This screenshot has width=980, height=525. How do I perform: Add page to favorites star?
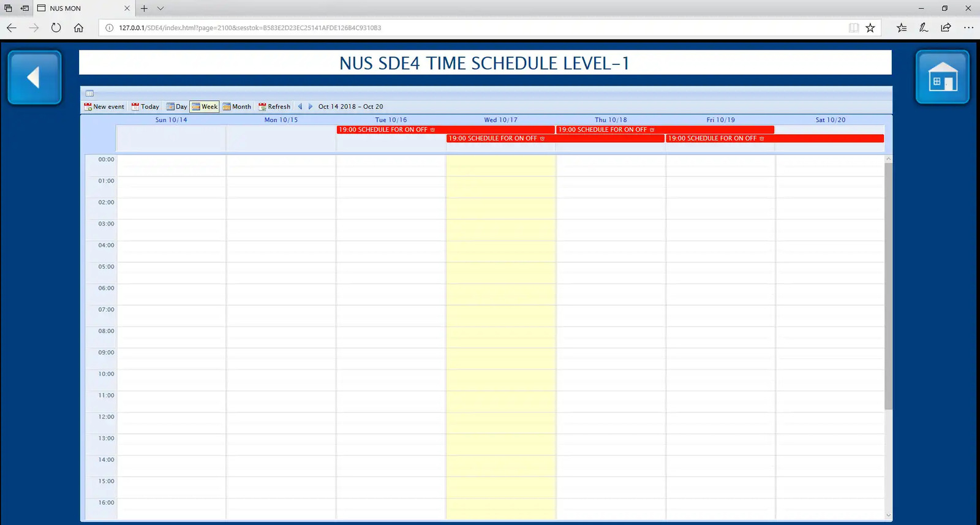(x=870, y=28)
